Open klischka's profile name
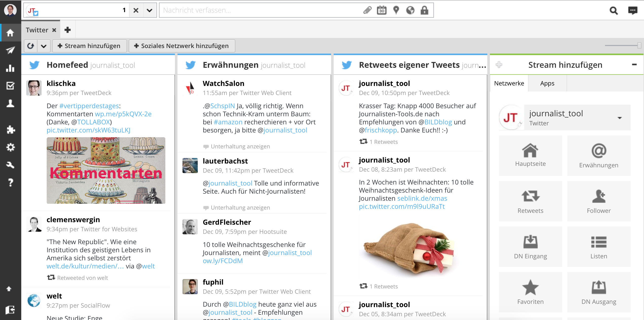This screenshot has width=644, height=320. pyautogui.click(x=61, y=83)
